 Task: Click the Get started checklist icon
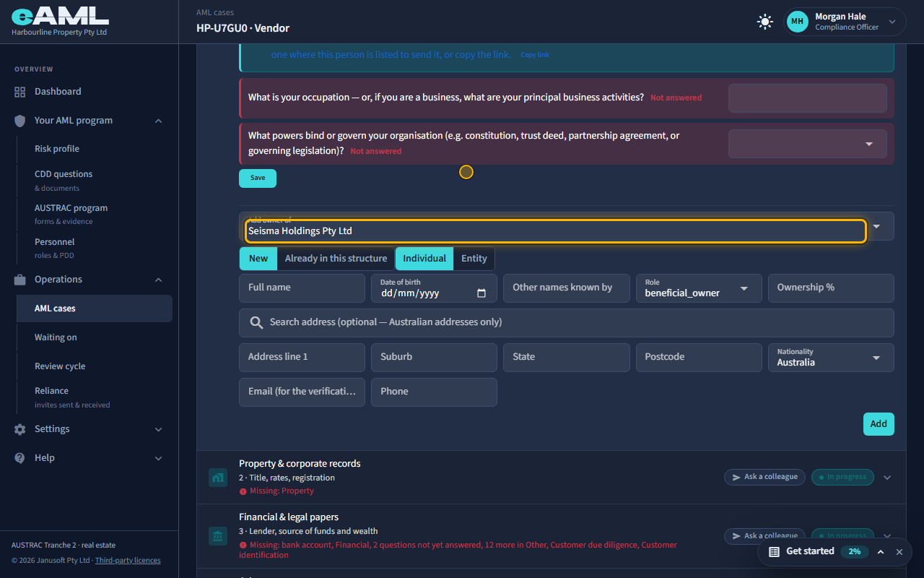pos(774,552)
